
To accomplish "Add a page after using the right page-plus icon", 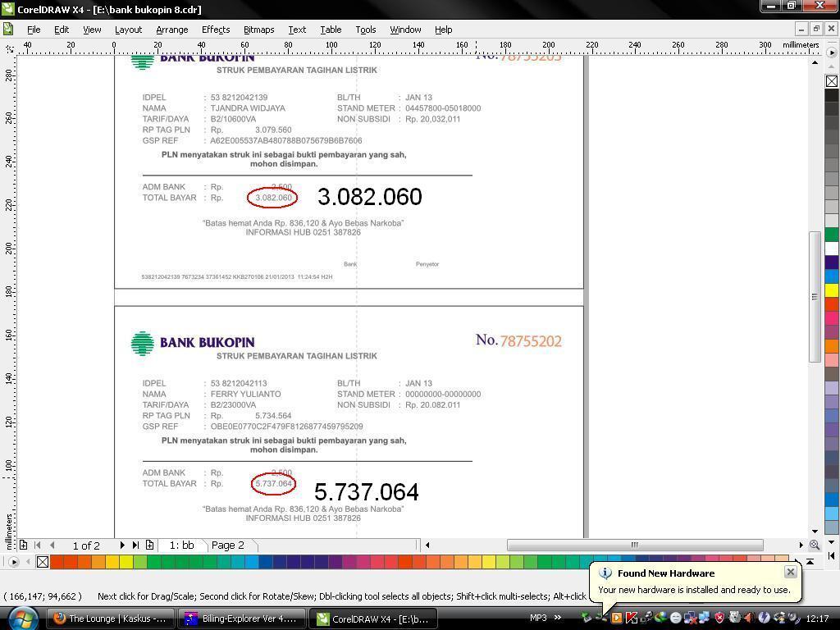I will (150, 545).
